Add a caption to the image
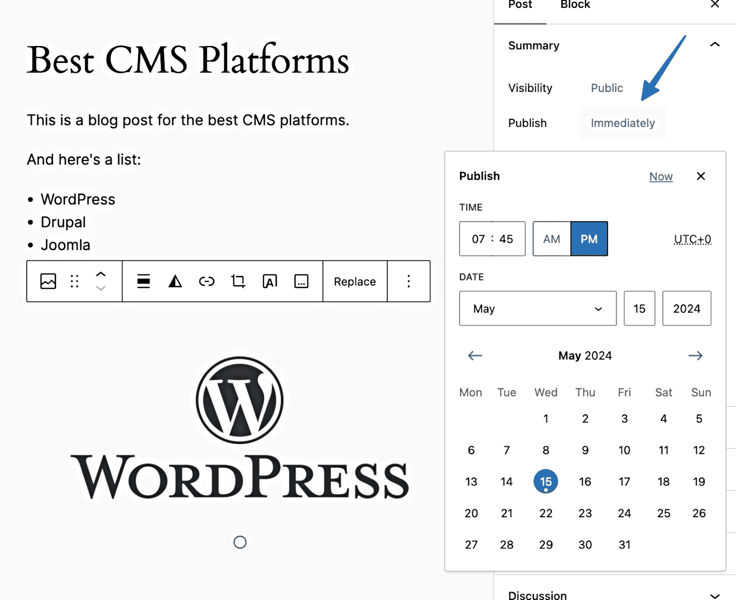The width and height of the screenshot is (736, 600). [x=301, y=281]
